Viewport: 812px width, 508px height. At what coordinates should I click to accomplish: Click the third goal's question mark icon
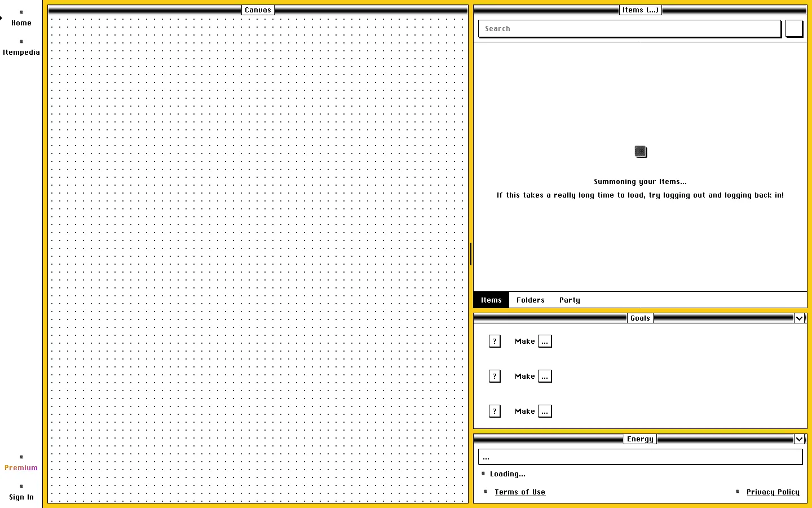495,411
